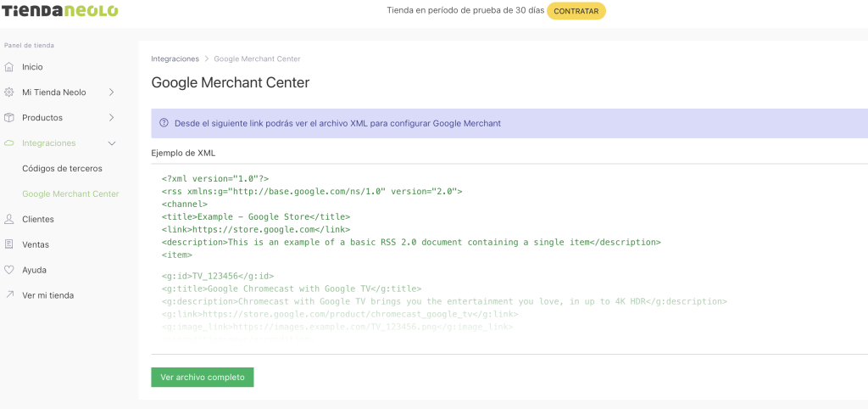Open Códigos de terceros submenu item
Screen dimensions: 868x409
click(x=62, y=169)
